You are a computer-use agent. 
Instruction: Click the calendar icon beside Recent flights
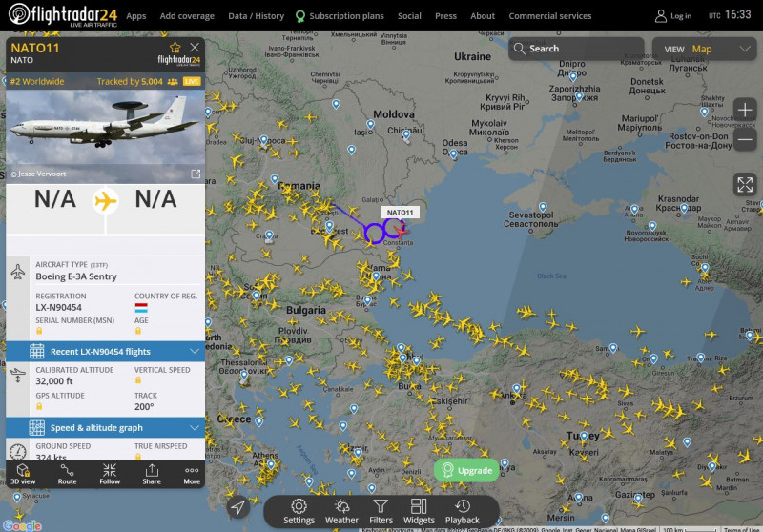37,352
